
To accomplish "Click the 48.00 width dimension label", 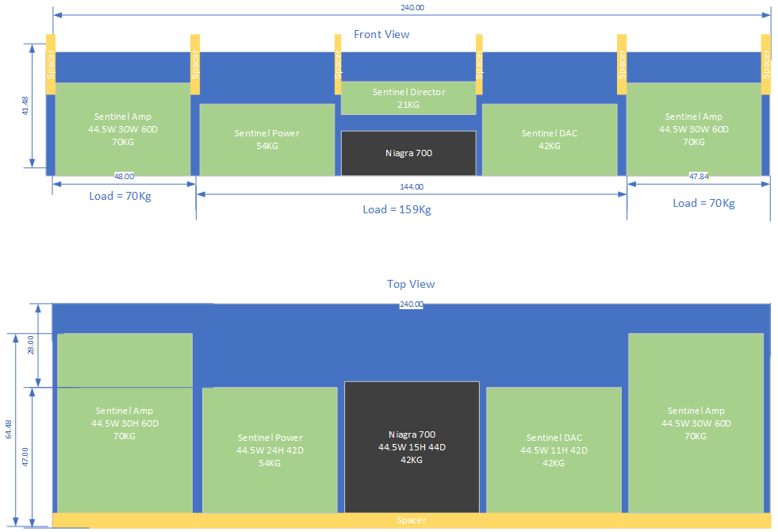I will pos(124,176).
